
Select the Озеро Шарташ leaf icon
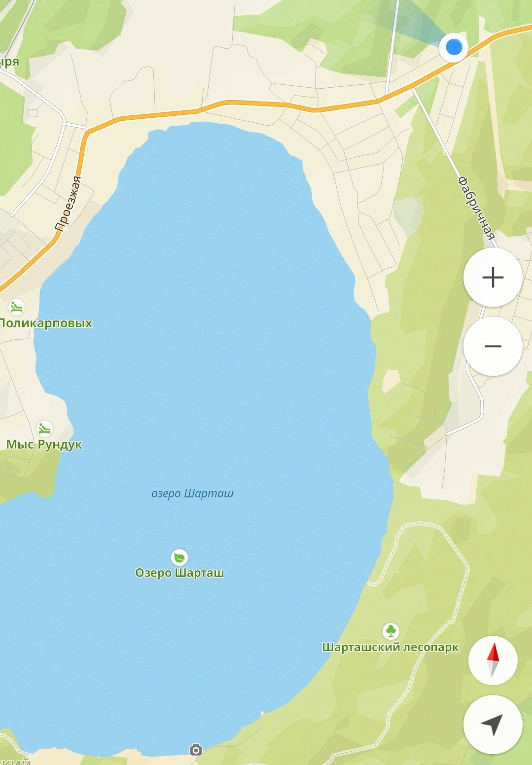click(179, 557)
